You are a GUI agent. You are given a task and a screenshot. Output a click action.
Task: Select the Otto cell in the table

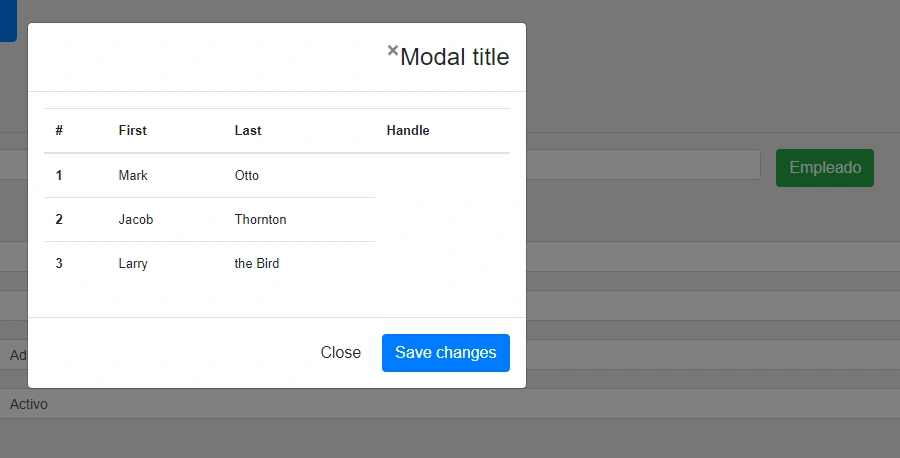[246, 175]
